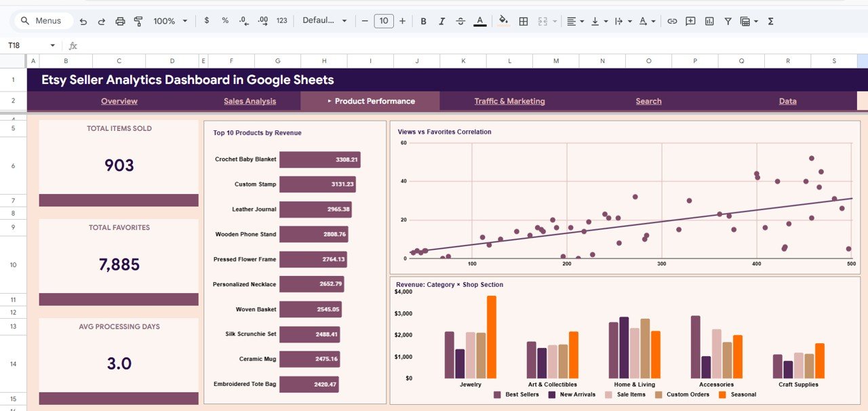Open the font family dropdown
This screenshot has width=868, height=411.
coord(325,21)
